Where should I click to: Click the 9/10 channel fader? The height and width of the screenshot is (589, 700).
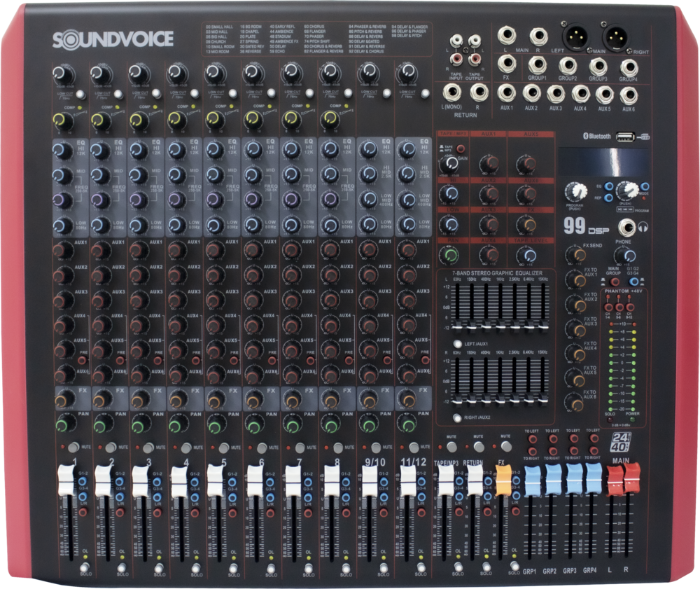(370, 480)
